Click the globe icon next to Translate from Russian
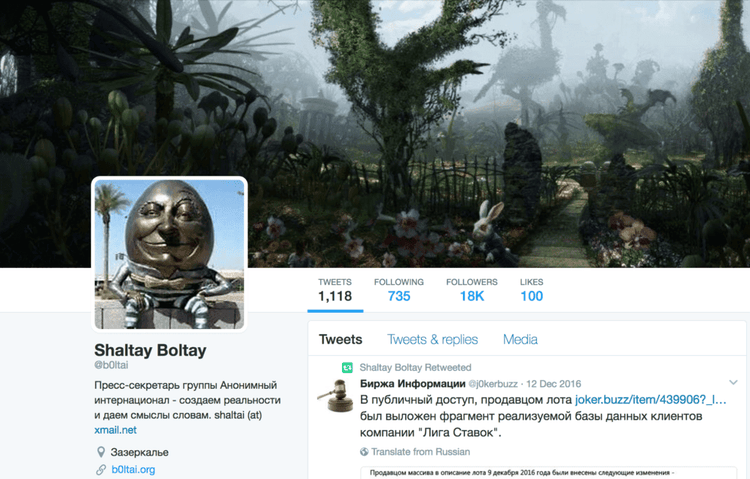Image resolution: width=750 pixels, height=479 pixels. click(x=364, y=452)
